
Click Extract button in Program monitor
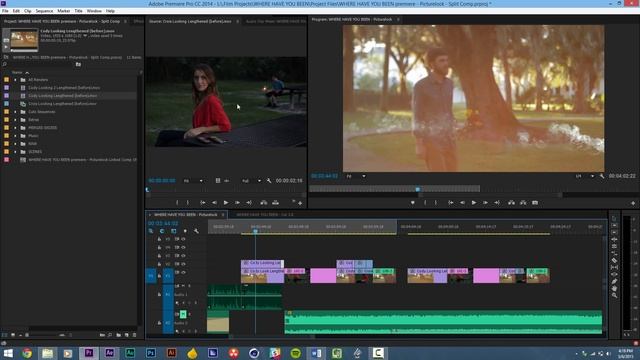523,202
